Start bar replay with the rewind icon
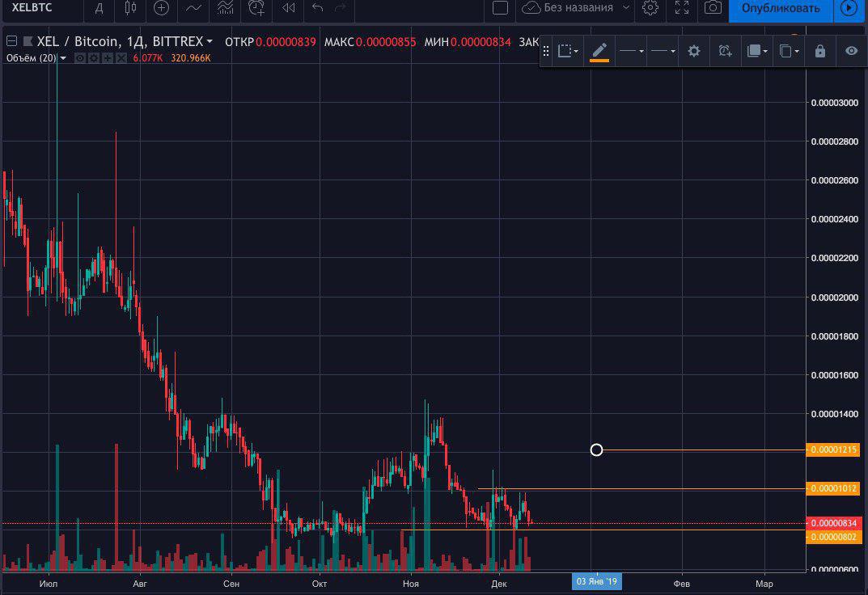 coord(289,8)
